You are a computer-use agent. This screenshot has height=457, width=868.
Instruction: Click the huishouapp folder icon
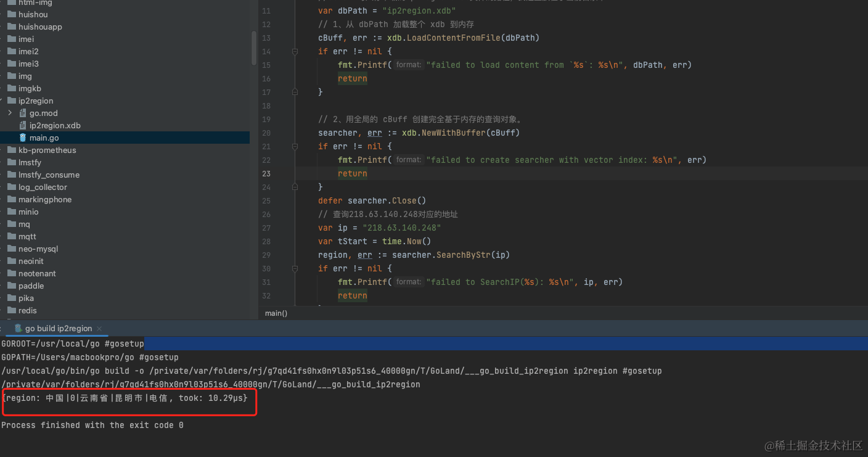(x=12, y=27)
